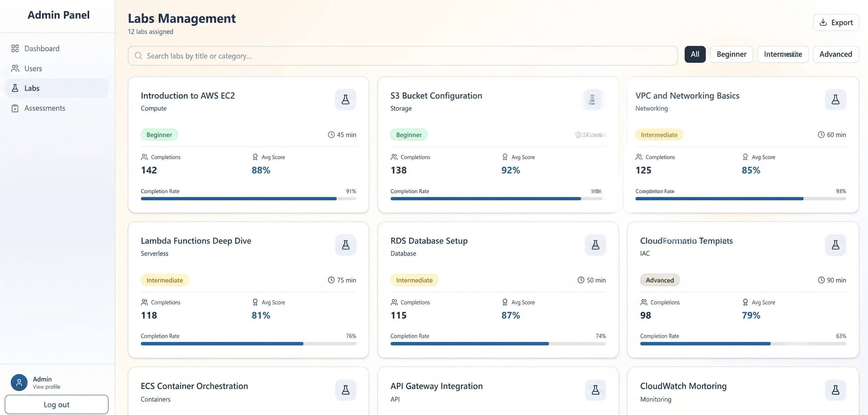Click the clock icon beside 75 min
Viewport: 868px width, 415px height.
pyautogui.click(x=331, y=280)
